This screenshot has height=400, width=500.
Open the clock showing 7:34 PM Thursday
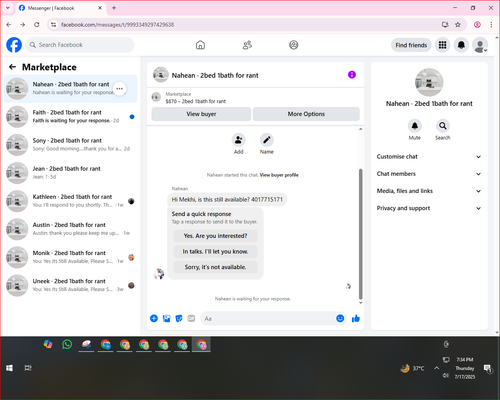465,368
